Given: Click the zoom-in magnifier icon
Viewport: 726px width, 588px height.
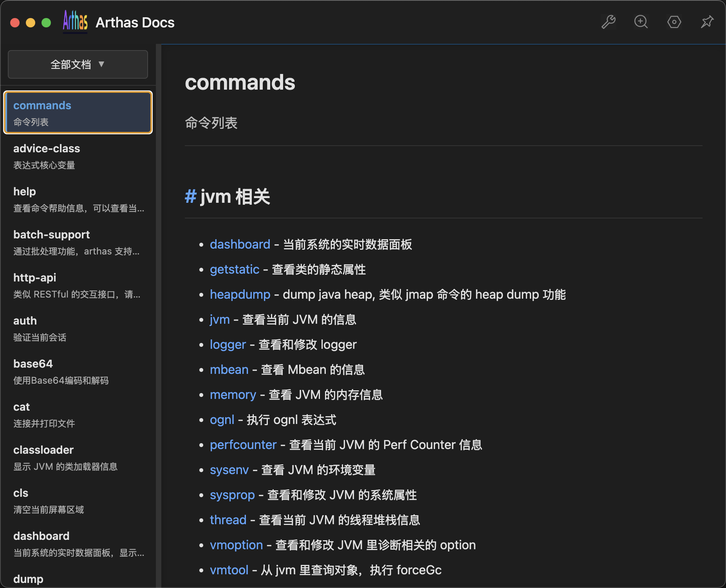Looking at the screenshot, I should point(641,22).
